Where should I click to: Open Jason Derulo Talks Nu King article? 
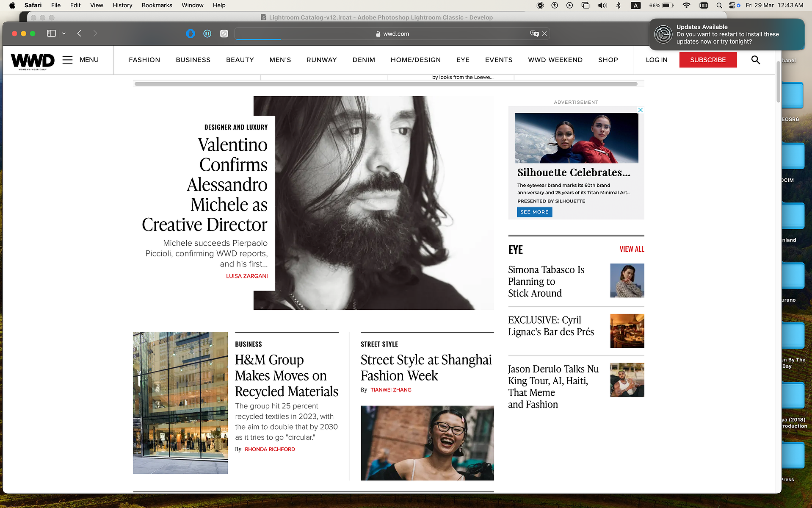[x=553, y=386]
